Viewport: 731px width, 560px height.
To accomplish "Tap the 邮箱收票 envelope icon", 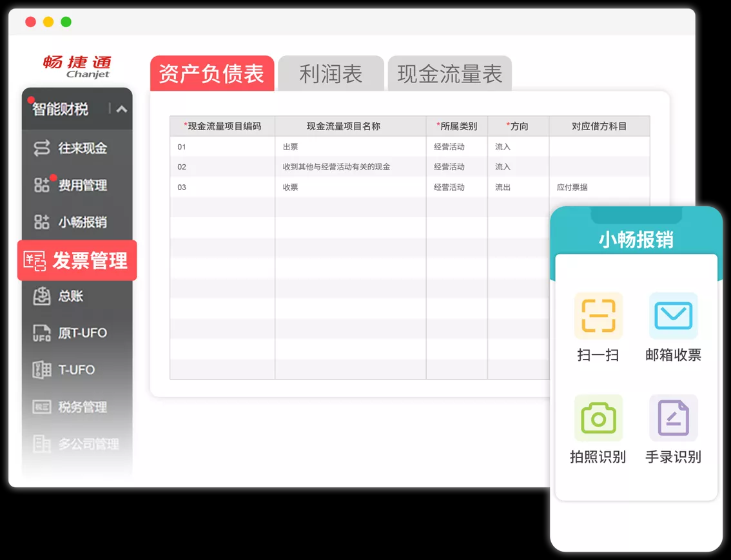I will click(673, 316).
